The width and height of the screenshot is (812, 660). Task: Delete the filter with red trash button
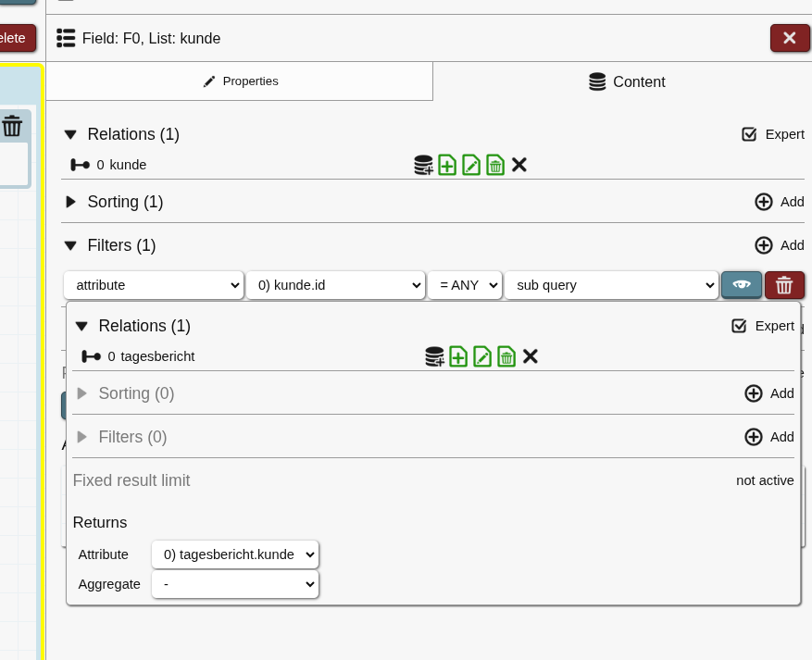click(784, 285)
